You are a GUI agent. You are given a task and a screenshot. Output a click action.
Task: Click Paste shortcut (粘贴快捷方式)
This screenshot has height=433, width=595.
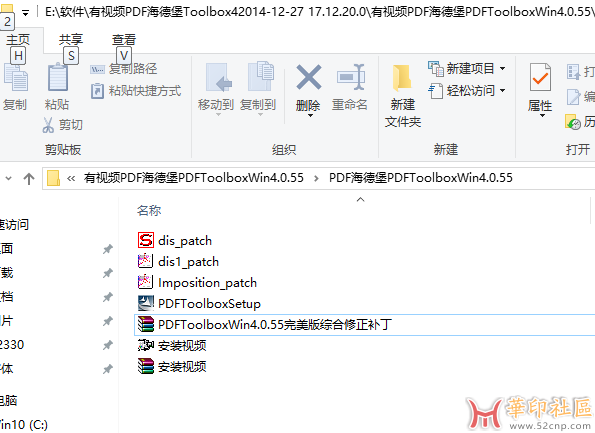[x=136, y=91]
